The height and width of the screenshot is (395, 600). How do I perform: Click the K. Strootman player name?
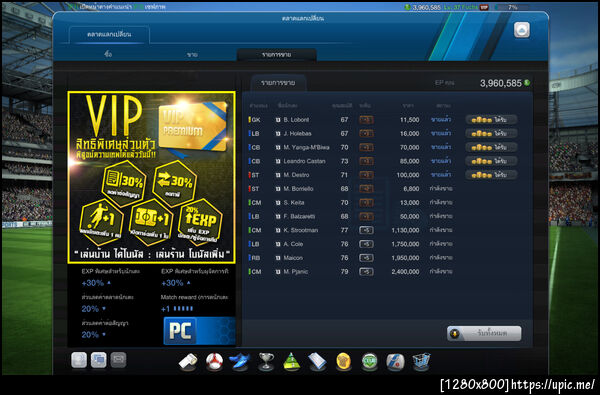(x=300, y=230)
